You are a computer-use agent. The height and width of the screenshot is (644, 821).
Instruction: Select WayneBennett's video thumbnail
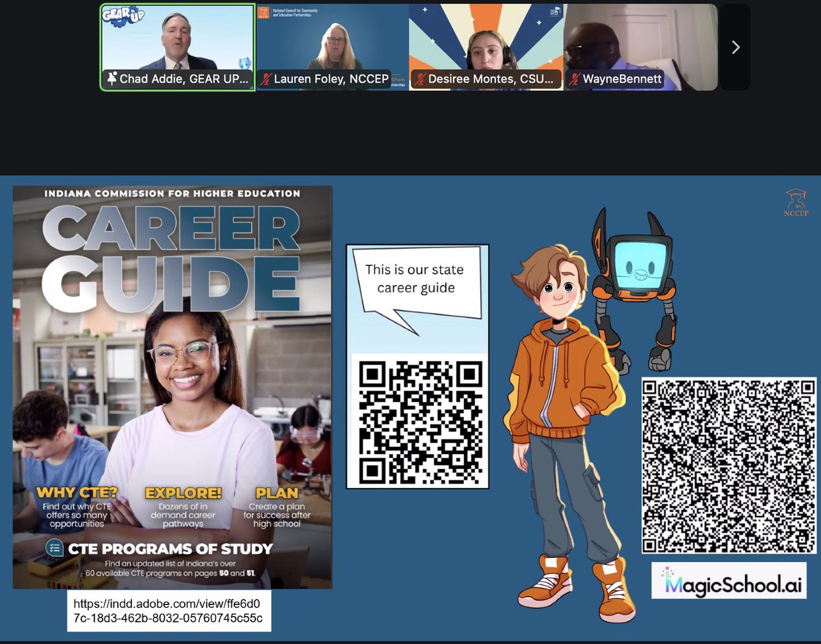coord(640,47)
